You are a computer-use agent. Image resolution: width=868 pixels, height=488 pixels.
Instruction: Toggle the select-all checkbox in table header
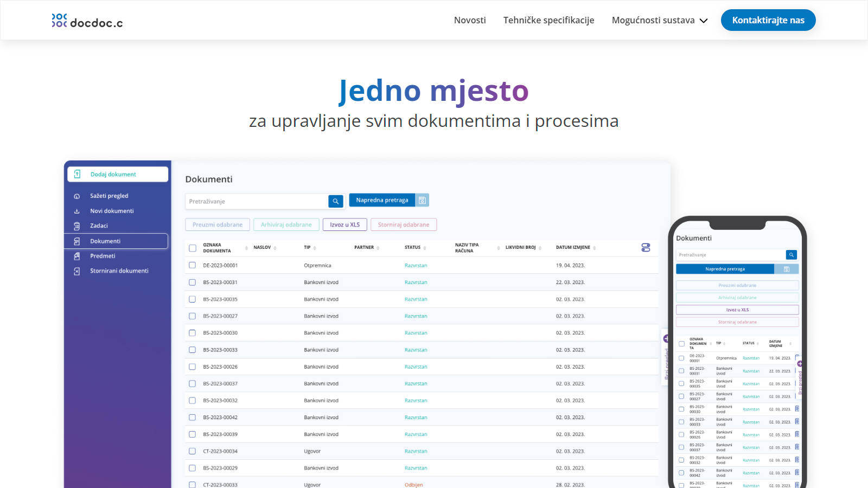click(193, 248)
